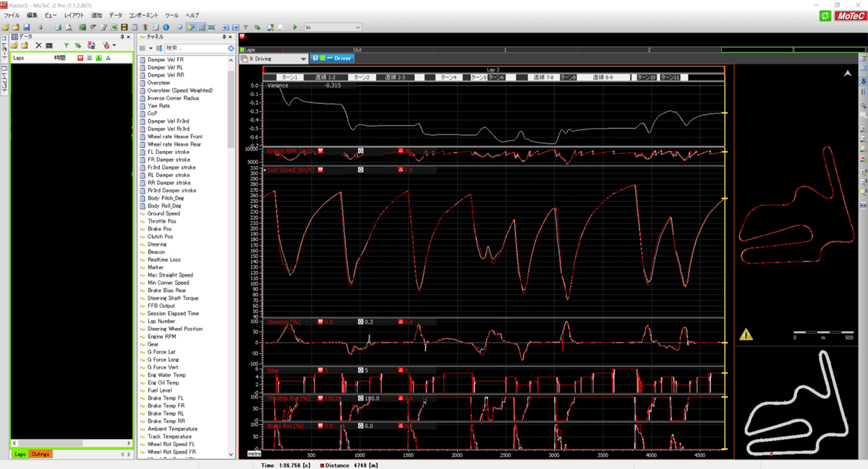Click the X delete icon in データ panel toolbar
The width and height of the screenshot is (868, 469).
[38, 46]
